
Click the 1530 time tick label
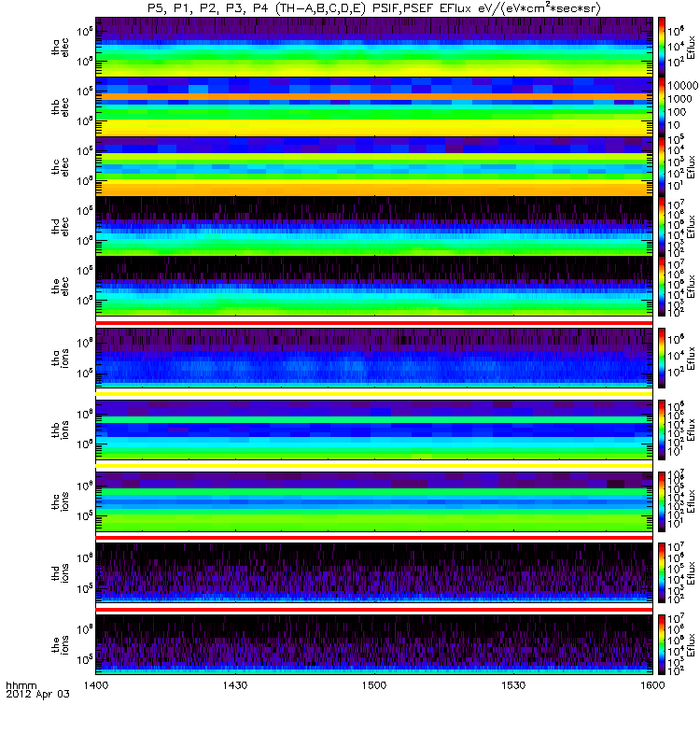coord(513,685)
